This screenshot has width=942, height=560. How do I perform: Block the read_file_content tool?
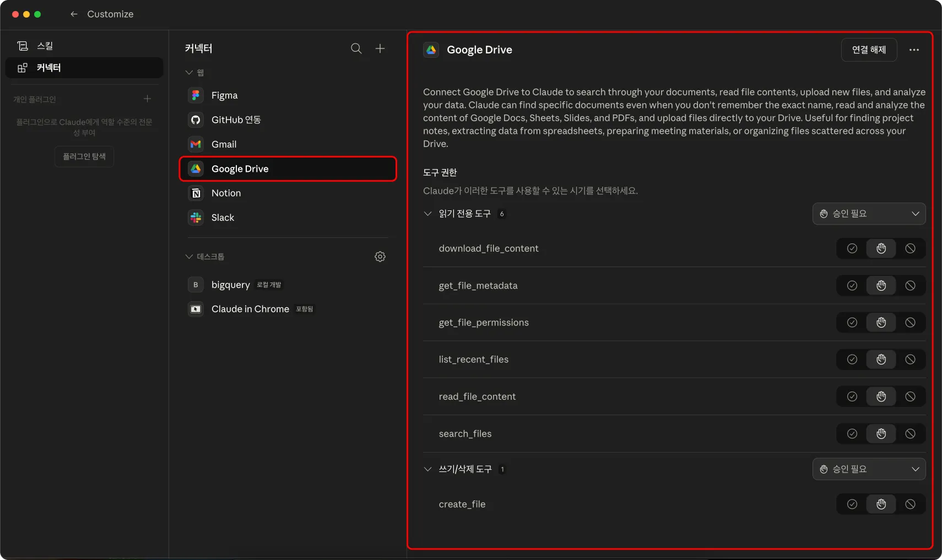(x=910, y=396)
